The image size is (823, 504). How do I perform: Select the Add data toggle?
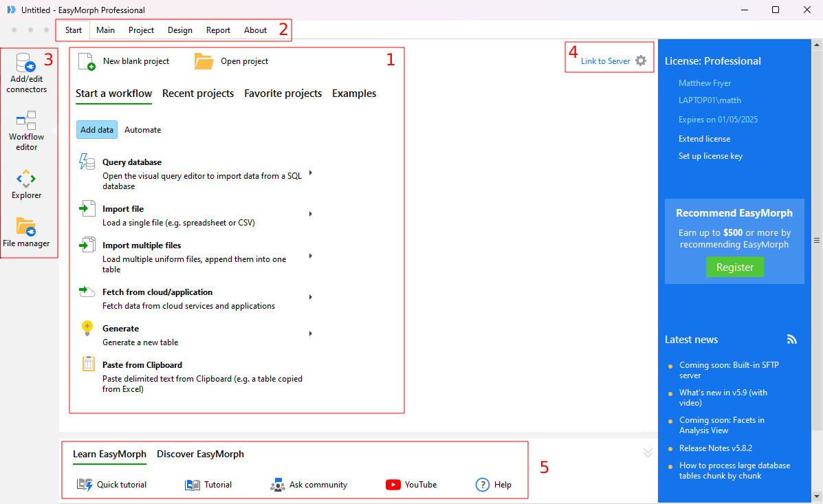pos(96,130)
